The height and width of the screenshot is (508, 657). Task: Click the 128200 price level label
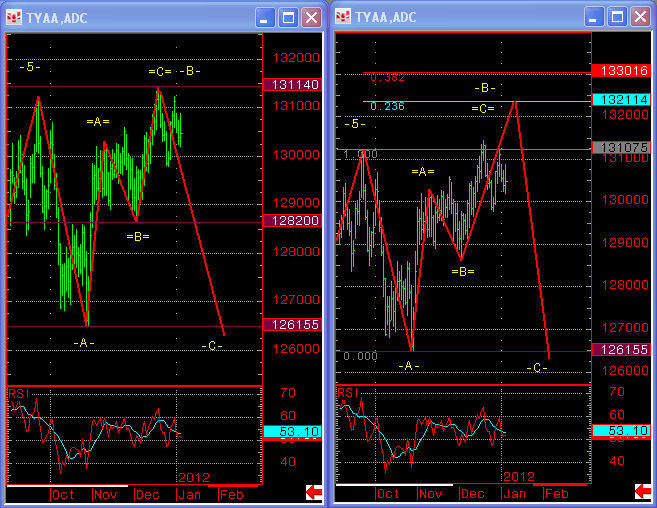[x=292, y=221]
